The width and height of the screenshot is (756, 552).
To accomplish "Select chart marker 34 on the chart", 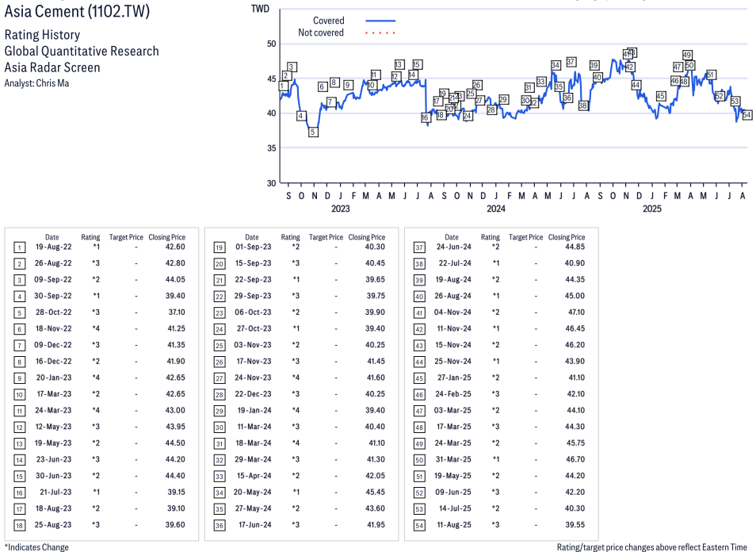I will 556,65.
